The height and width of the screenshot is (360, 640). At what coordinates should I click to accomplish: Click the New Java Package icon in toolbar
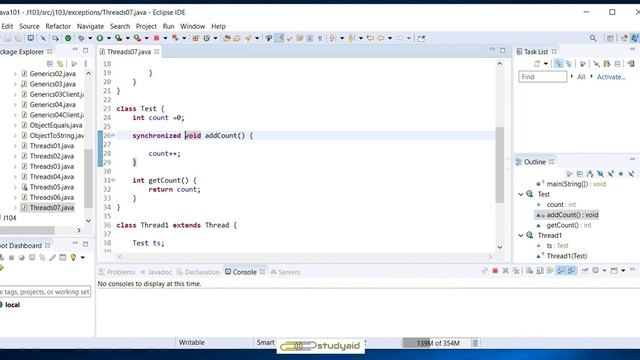[x=195, y=38]
